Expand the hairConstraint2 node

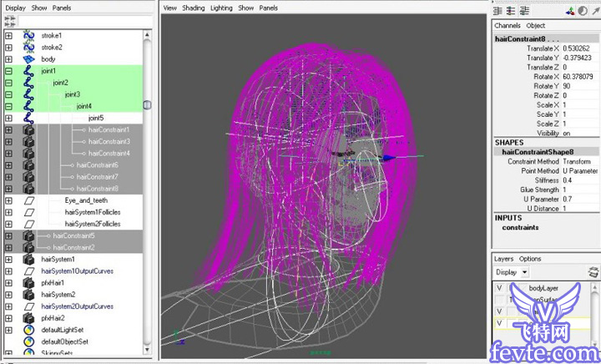coord(8,248)
